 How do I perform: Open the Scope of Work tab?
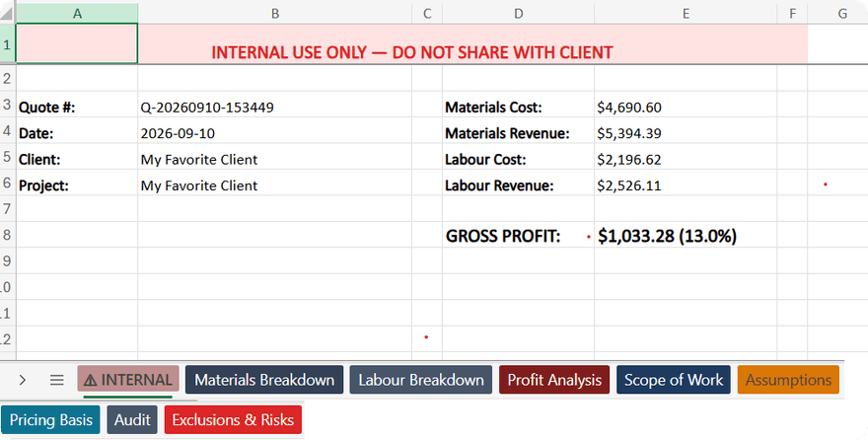point(673,380)
